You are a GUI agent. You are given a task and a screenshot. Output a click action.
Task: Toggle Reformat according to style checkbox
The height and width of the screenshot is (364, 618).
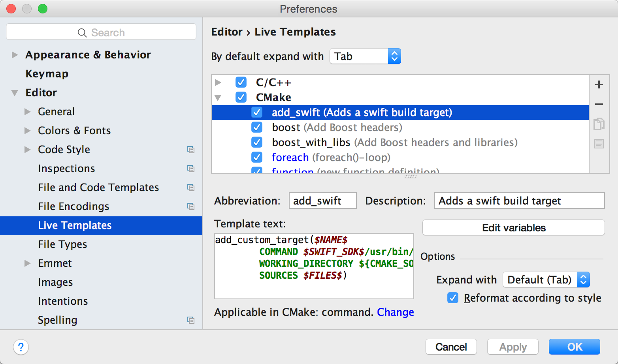(453, 298)
